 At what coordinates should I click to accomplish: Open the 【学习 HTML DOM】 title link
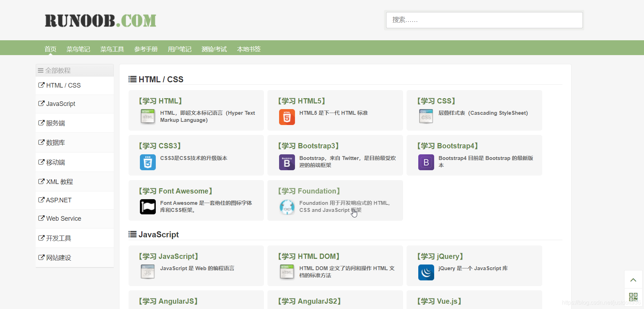(309, 256)
